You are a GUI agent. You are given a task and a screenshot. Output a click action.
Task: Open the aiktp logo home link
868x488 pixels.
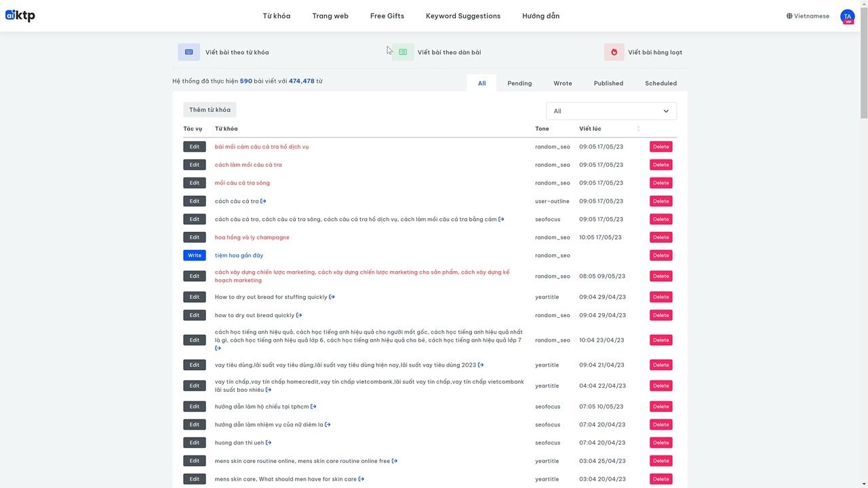tap(20, 16)
